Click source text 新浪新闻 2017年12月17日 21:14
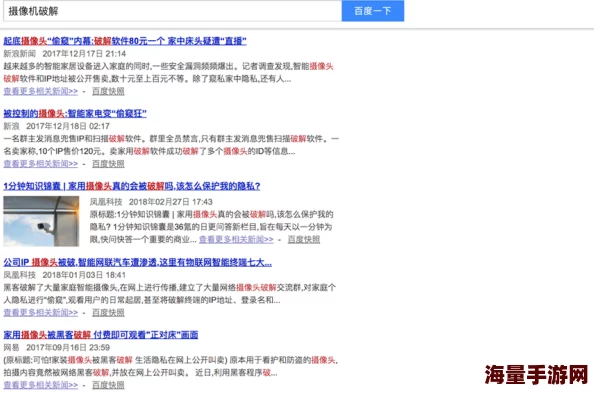 coord(65,54)
